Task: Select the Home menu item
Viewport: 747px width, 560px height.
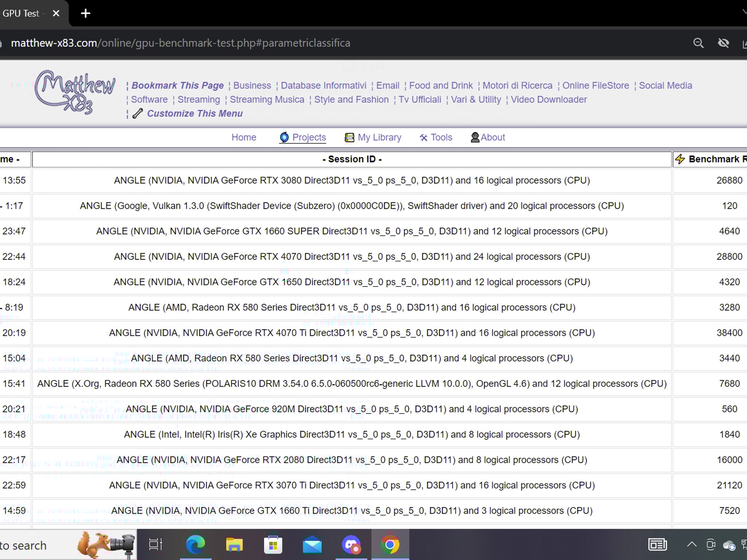Action: point(244,137)
